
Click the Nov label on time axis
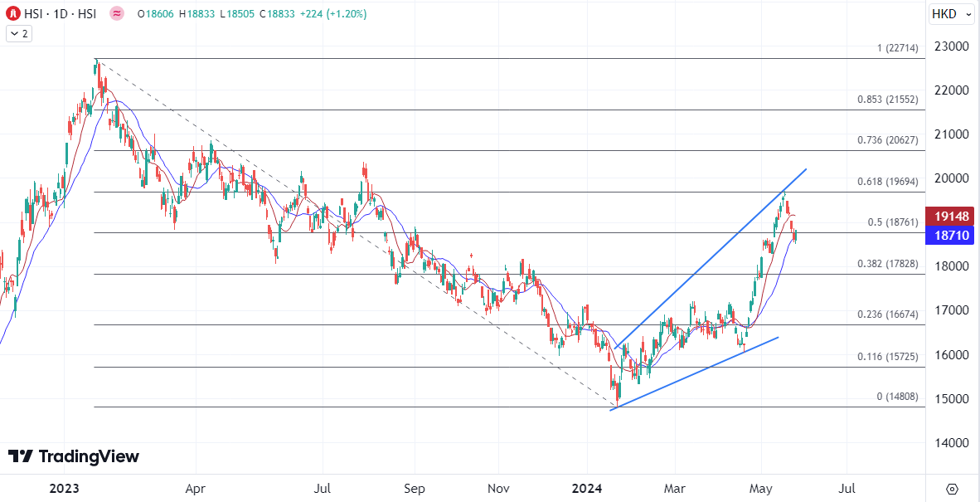click(498, 488)
